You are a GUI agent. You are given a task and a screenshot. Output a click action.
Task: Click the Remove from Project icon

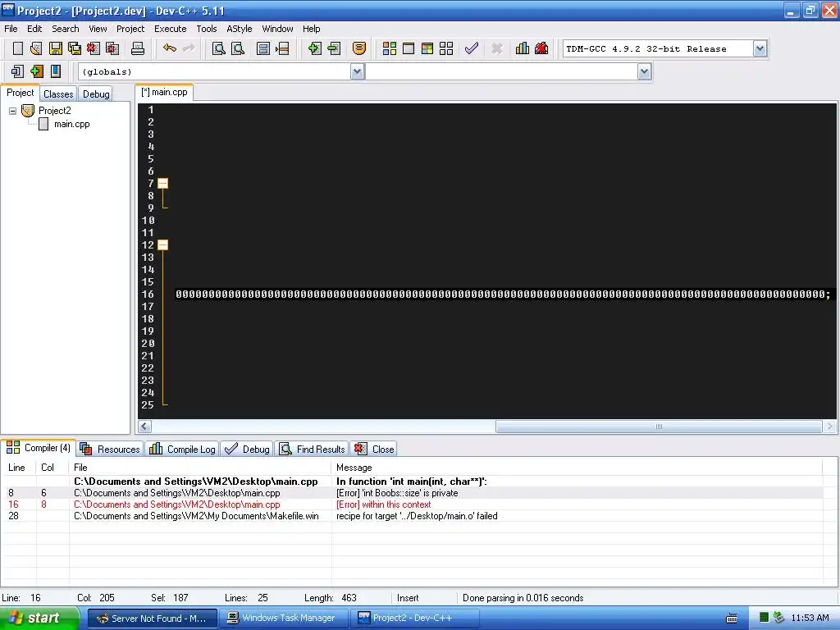tap(334, 48)
